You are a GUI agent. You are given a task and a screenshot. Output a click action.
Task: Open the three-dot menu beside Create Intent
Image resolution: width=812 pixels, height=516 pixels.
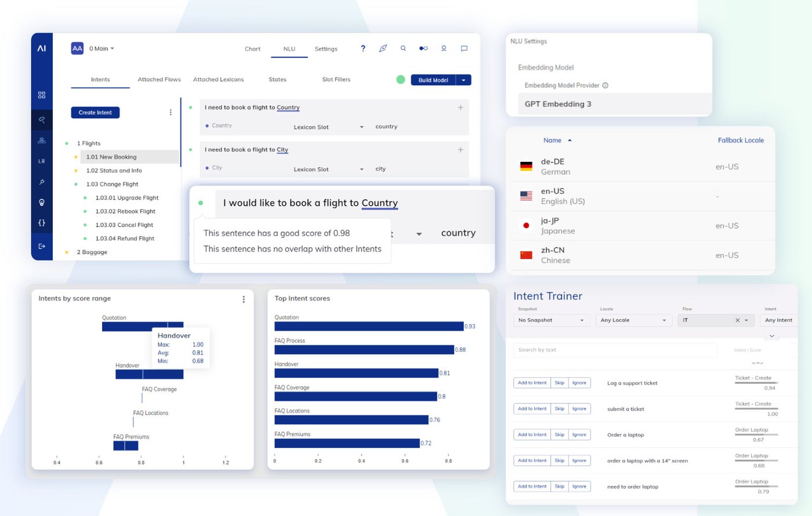click(x=171, y=112)
